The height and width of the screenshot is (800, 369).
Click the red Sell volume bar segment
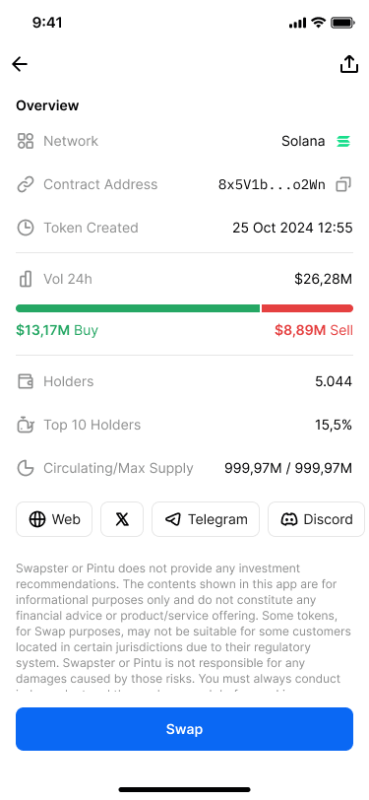click(307, 308)
